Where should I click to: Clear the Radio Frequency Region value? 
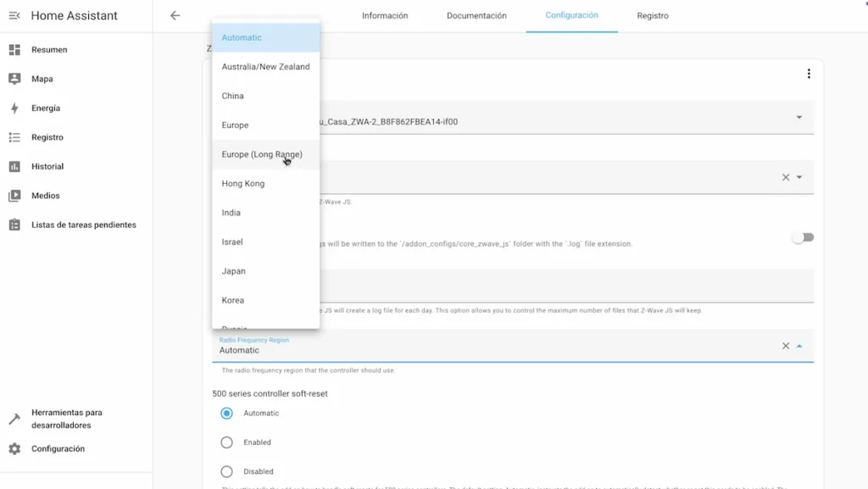tap(786, 346)
